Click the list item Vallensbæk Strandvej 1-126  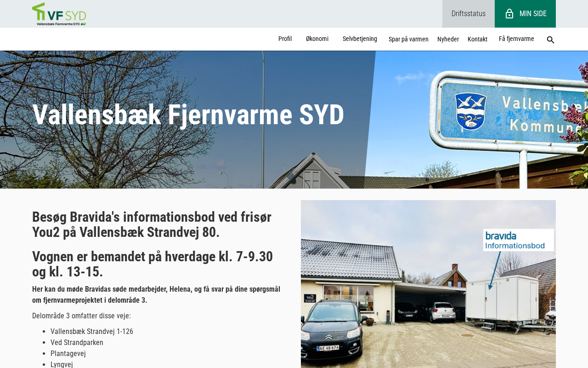point(92,332)
